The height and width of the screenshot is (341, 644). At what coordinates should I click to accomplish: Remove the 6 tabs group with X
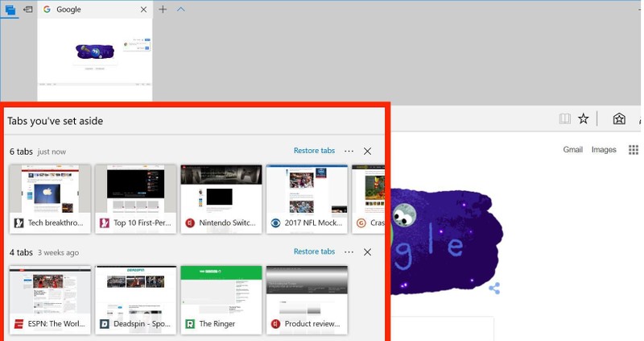(368, 151)
